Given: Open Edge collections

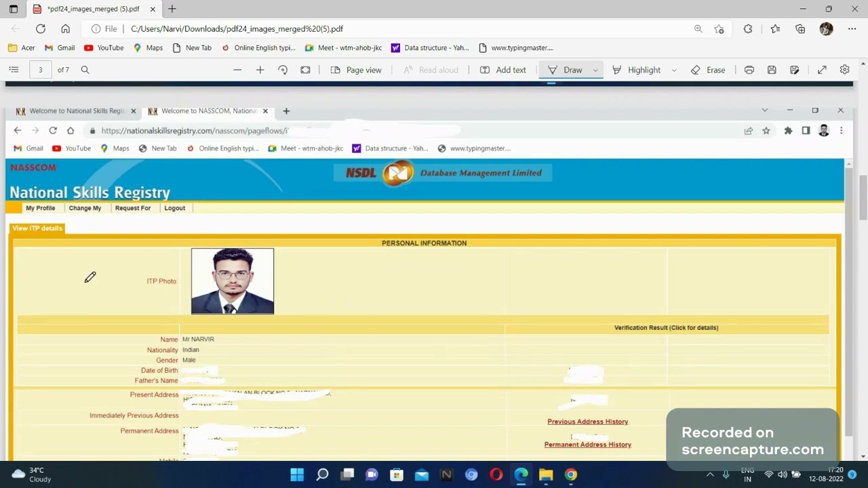Looking at the screenshot, I should pyautogui.click(x=800, y=29).
